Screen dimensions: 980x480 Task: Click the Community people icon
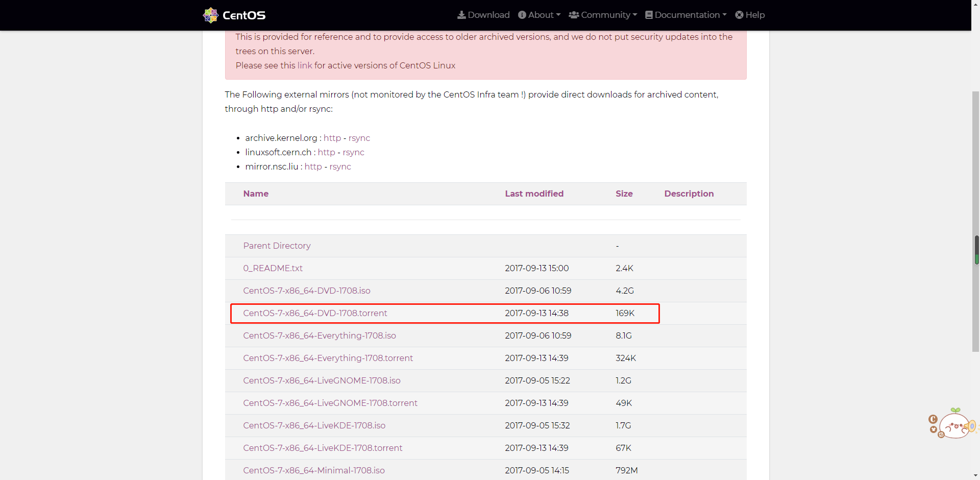(574, 15)
